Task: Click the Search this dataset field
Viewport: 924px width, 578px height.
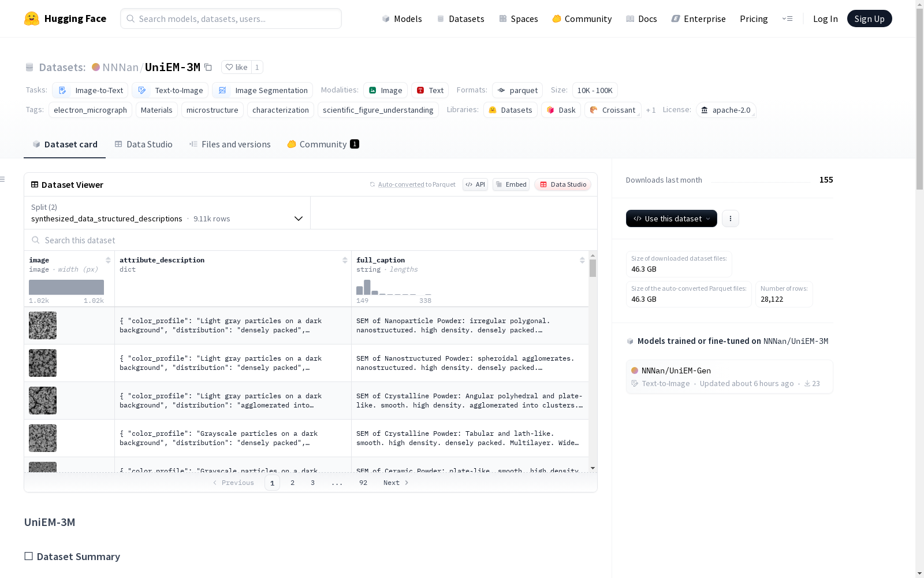Action: click(311, 240)
